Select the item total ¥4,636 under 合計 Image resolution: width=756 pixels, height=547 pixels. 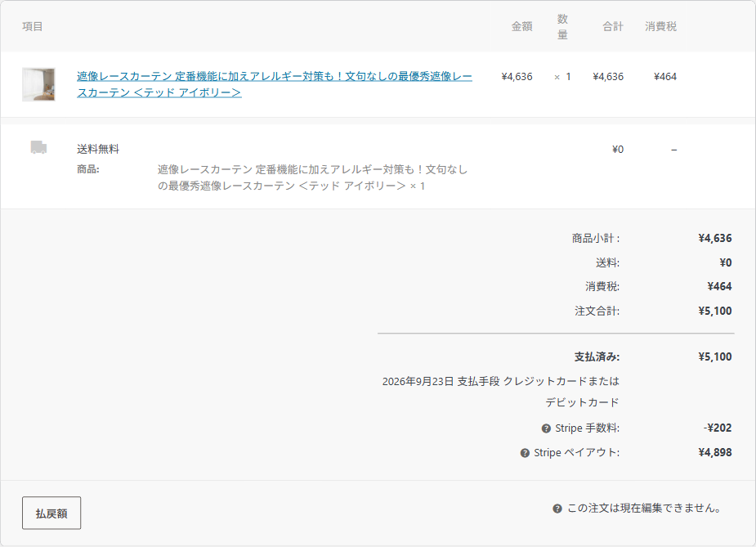[608, 77]
